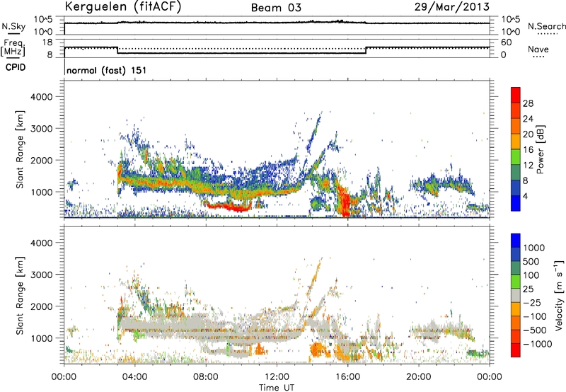Click the '28' Power colorbar value
Viewport: 566px width, 392px height.
[528, 103]
